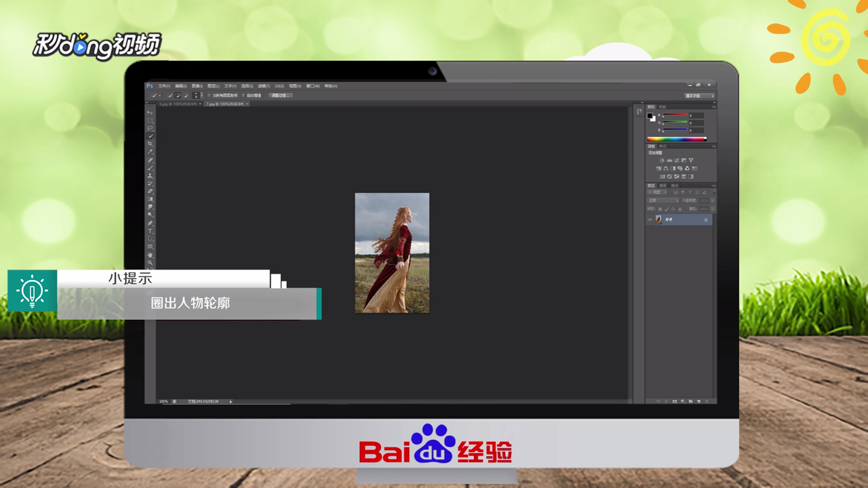Enable the Auto-Enhance checkbox

click(x=243, y=96)
